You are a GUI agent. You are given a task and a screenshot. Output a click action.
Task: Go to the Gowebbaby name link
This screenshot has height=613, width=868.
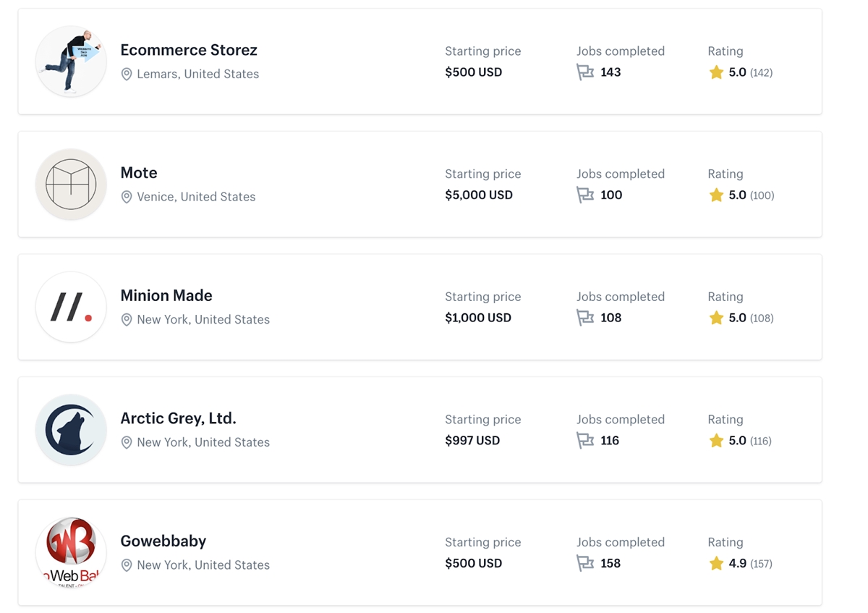pyautogui.click(x=163, y=541)
